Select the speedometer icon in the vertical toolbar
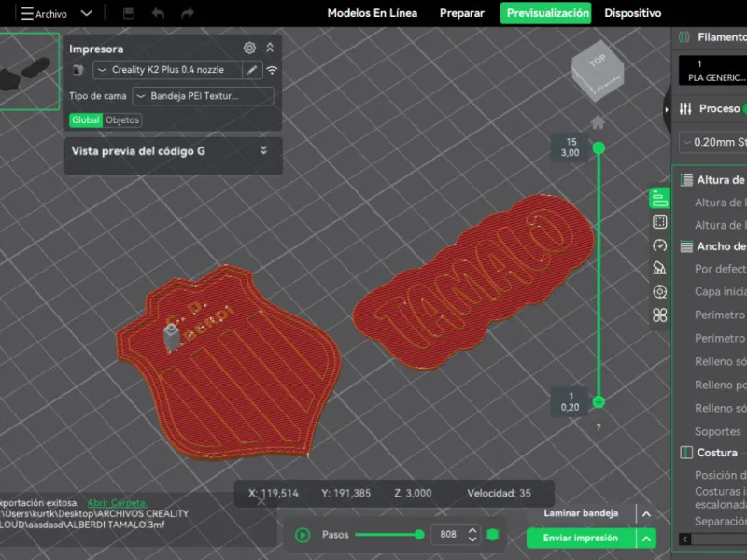Image resolution: width=747 pixels, height=560 pixels. point(660,245)
